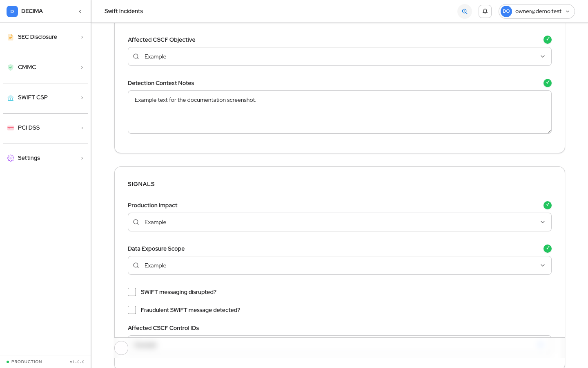Expand the SWIFT CSP chevron
This screenshot has height=368, width=588.
point(82,98)
